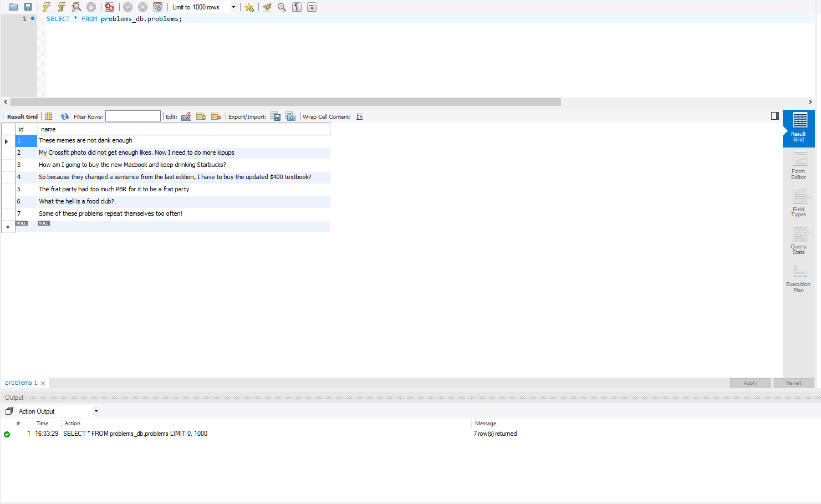Click the '7 row(s) returned' message
This screenshot has width=821, height=504.
pyautogui.click(x=495, y=434)
